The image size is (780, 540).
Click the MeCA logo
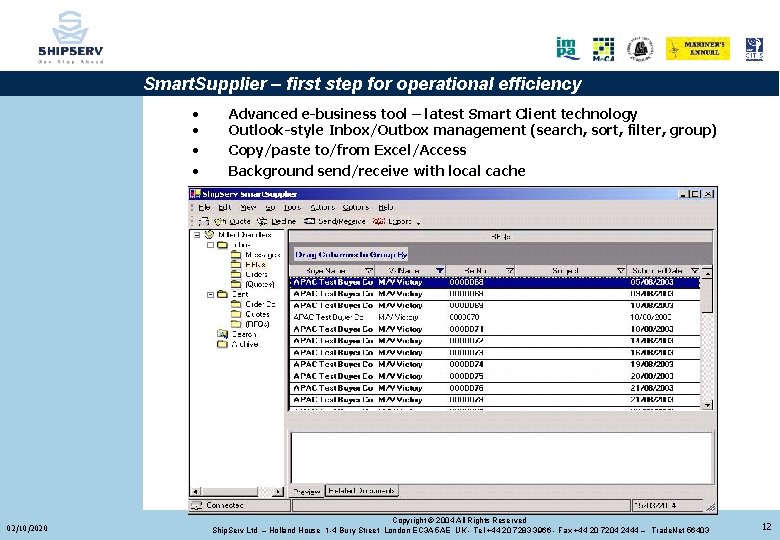[x=603, y=49]
